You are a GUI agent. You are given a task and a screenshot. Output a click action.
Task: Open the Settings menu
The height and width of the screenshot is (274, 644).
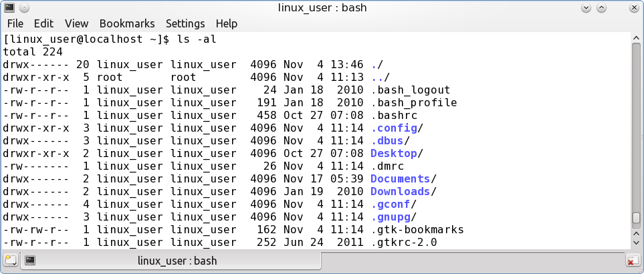point(185,23)
